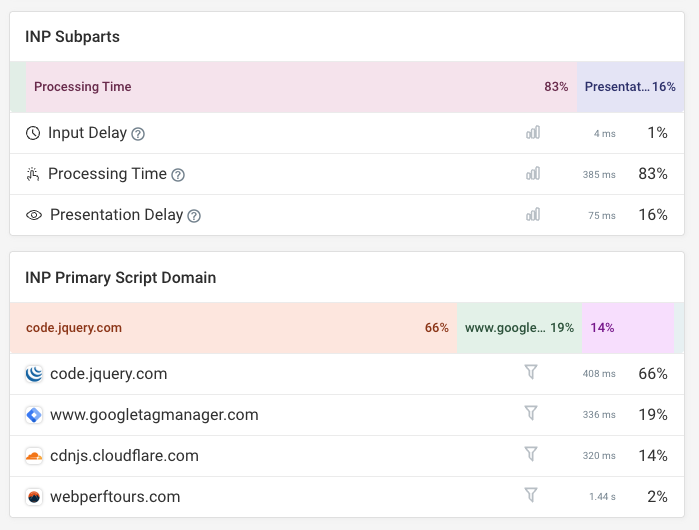Click the 2% value in webperftours.com row
This screenshot has width=699, height=530.
coord(657,497)
